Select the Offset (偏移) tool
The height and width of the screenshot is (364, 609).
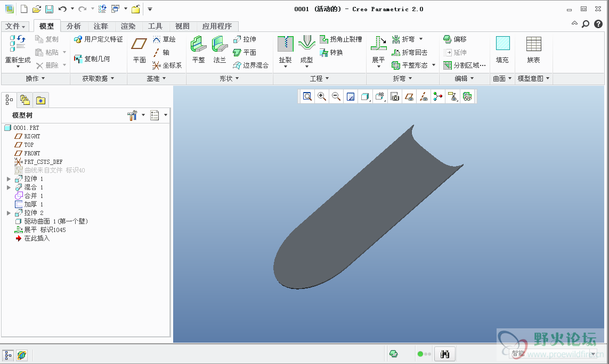pos(455,39)
